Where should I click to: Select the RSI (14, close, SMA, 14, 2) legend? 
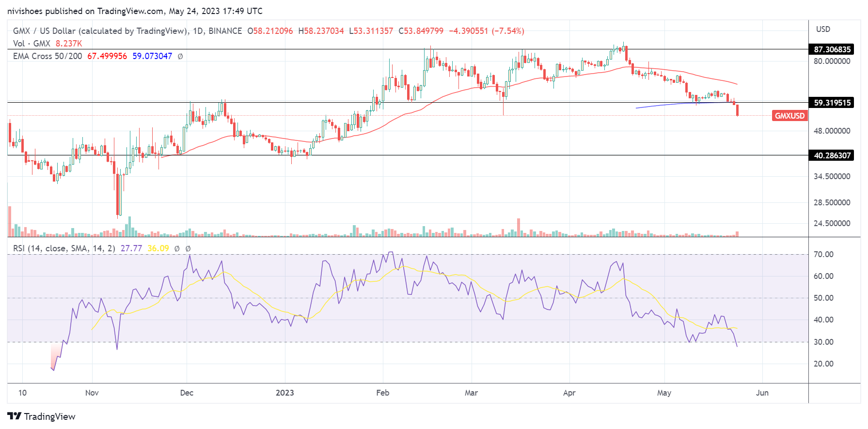coord(64,248)
